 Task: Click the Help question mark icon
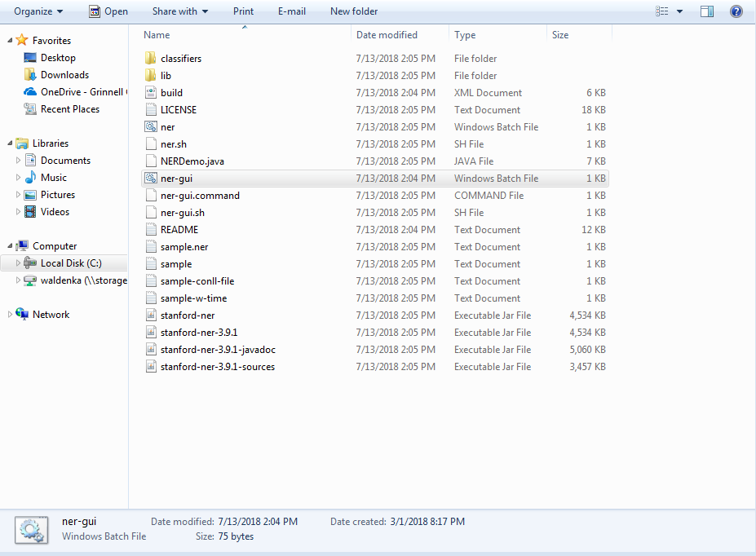[x=736, y=11]
